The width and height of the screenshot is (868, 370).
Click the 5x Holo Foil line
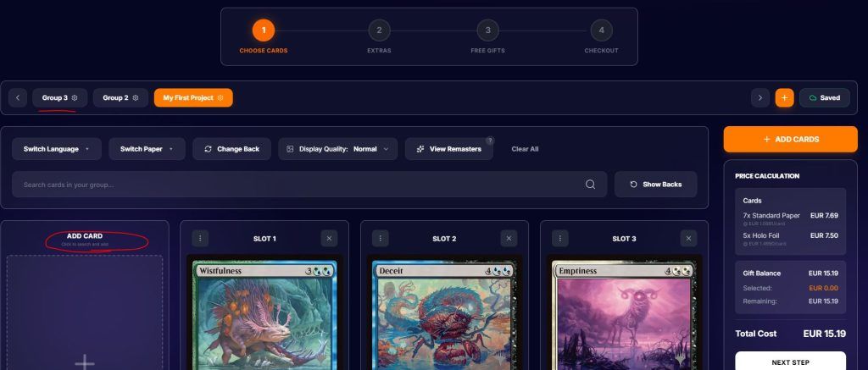(791, 235)
